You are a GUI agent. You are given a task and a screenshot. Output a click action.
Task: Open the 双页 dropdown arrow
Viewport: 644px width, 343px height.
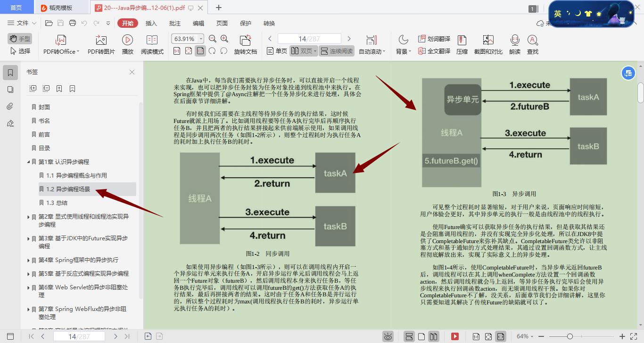315,51
